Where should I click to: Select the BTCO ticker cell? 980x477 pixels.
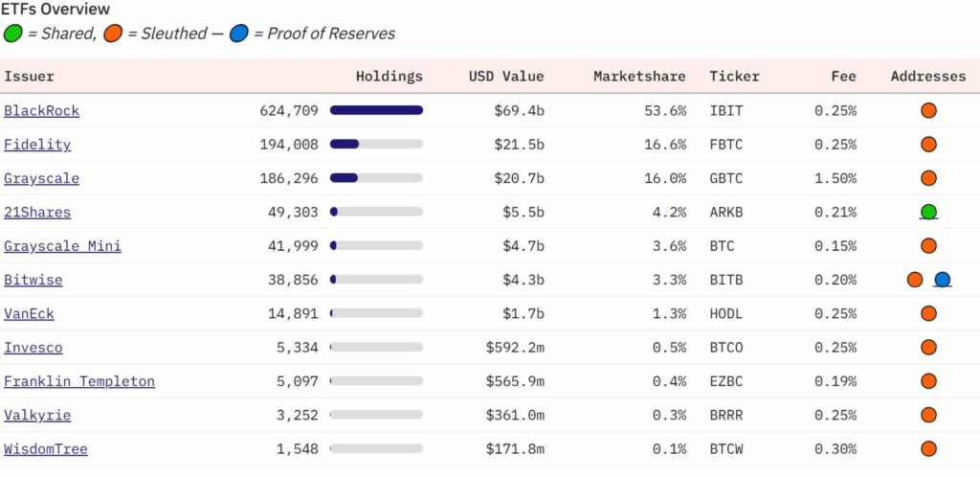726,347
